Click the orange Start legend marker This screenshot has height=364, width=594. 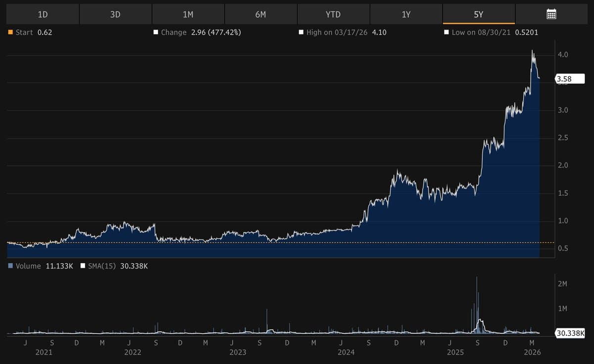click(x=9, y=32)
